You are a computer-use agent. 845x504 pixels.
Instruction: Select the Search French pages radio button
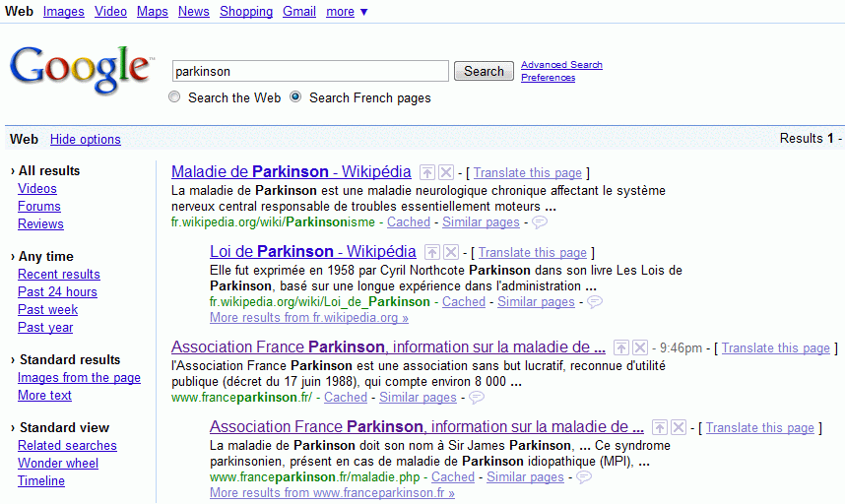pyautogui.click(x=295, y=96)
